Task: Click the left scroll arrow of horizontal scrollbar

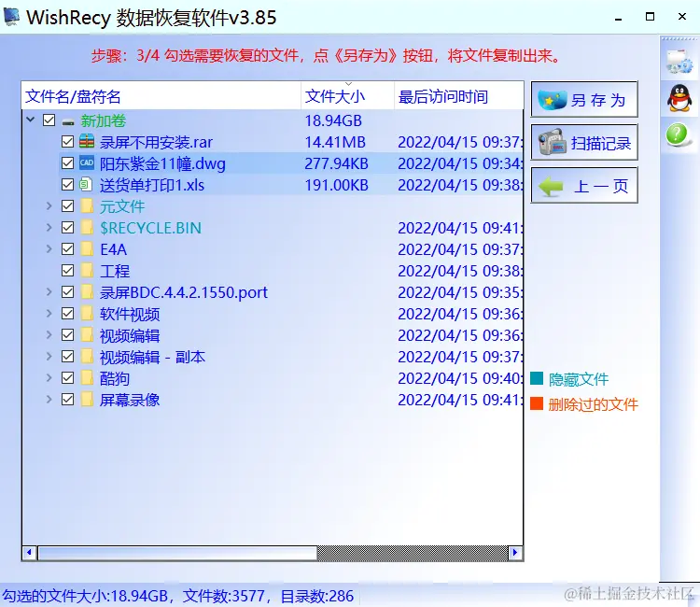Action: click(x=30, y=553)
